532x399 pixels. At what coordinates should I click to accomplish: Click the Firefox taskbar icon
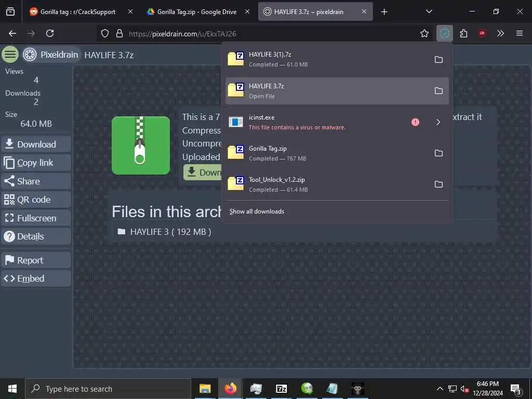tap(230, 389)
